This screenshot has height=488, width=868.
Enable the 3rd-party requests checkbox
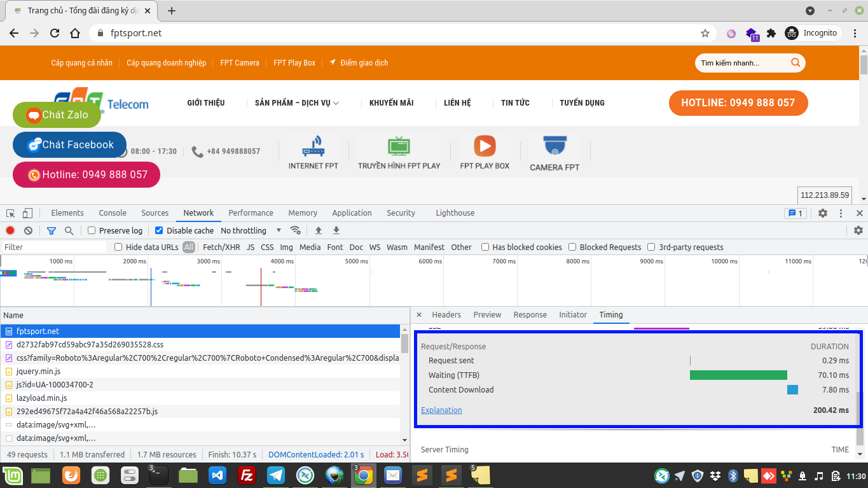point(651,247)
